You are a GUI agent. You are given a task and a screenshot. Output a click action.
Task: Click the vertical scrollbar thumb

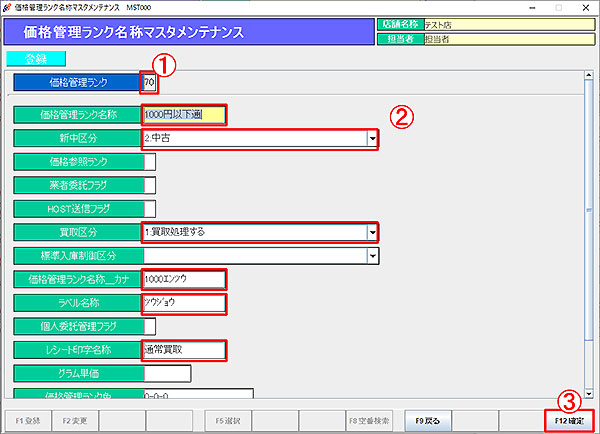(589, 210)
